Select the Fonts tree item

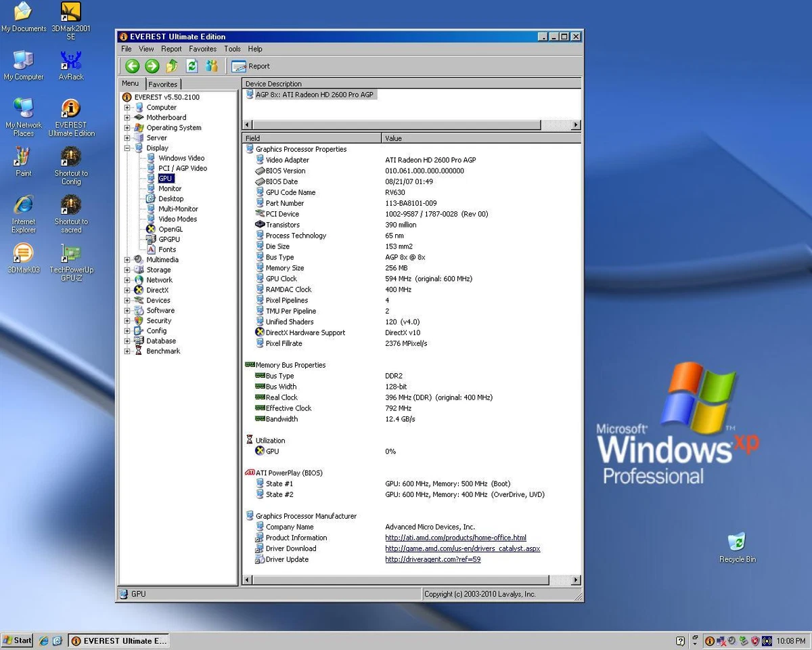click(167, 250)
